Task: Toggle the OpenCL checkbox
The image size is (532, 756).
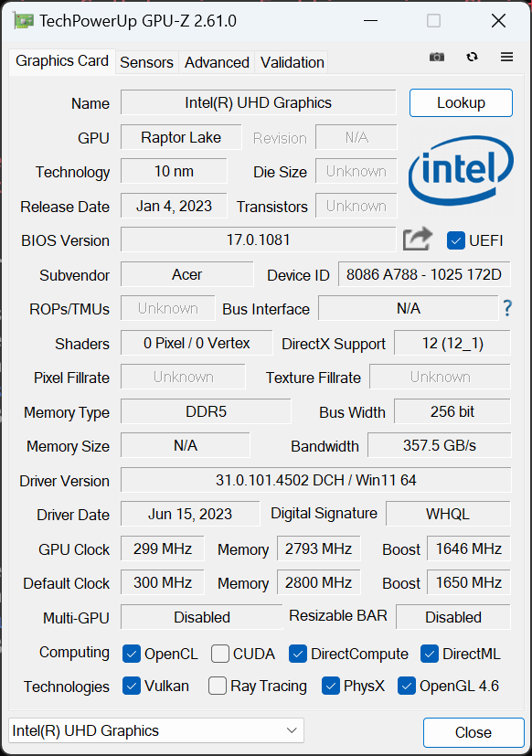Action: click(x=132, y=654)
